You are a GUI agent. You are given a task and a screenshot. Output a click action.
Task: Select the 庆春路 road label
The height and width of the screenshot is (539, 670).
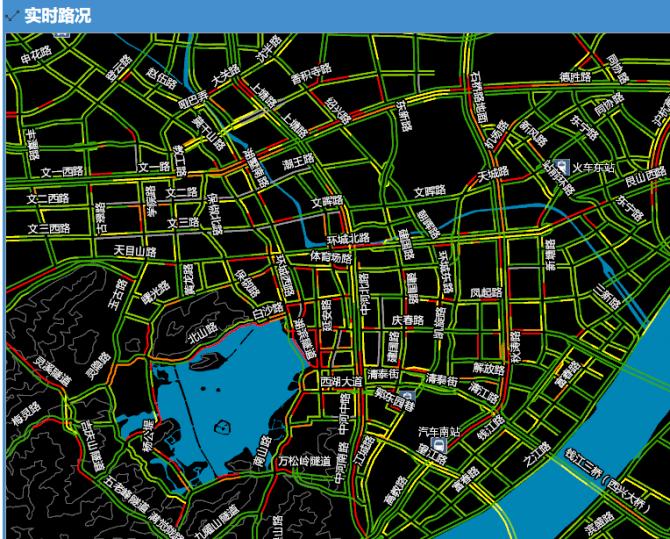pos(407,320)
